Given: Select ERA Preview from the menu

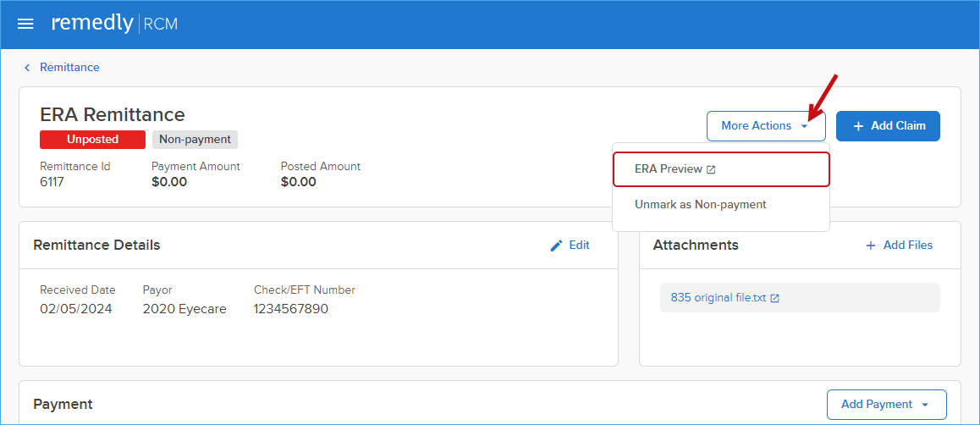Looking at the screenshot, I should coord(721,168).
